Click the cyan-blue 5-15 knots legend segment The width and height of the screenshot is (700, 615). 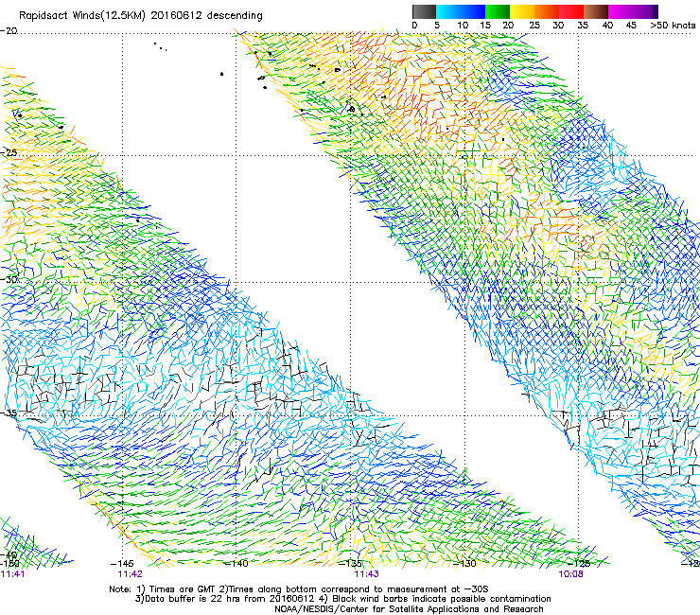461,11
